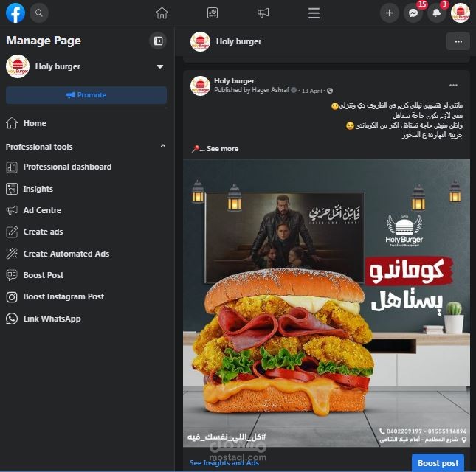Click Holy burger name in post header
The width and height of the screenshot is (476, 472).
pos(234,80)
